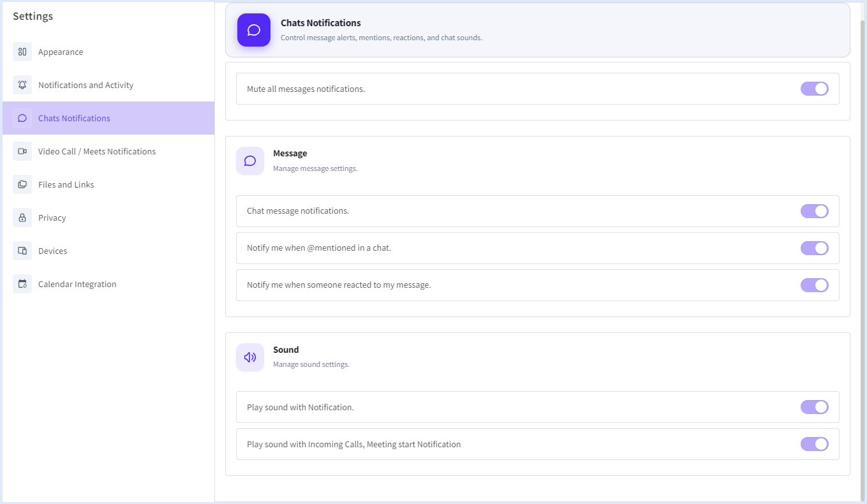The width and height of the screenshot is (867, 504).
Task: Open Calendar Integration settings
Action: tap(108, 284)
